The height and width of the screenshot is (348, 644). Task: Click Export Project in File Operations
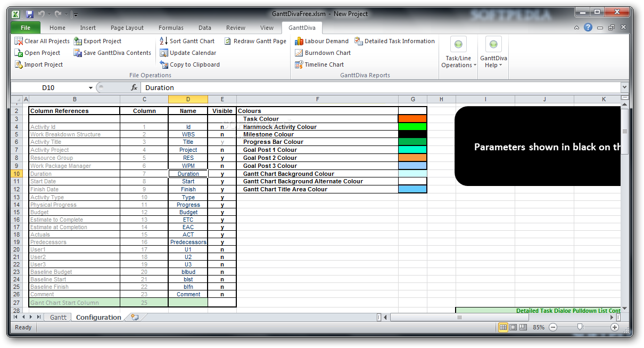click(97, 41)
